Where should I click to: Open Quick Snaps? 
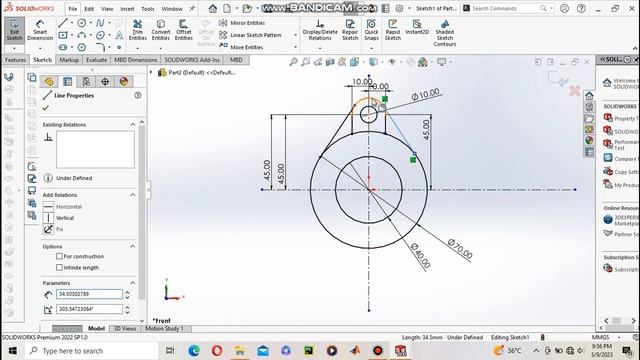[371, 30]
